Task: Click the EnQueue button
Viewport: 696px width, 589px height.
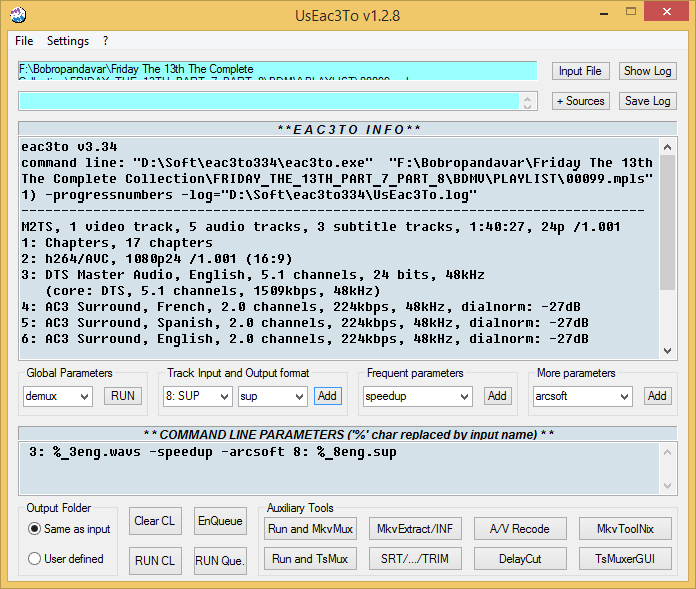Action: [x=220, y=521]
